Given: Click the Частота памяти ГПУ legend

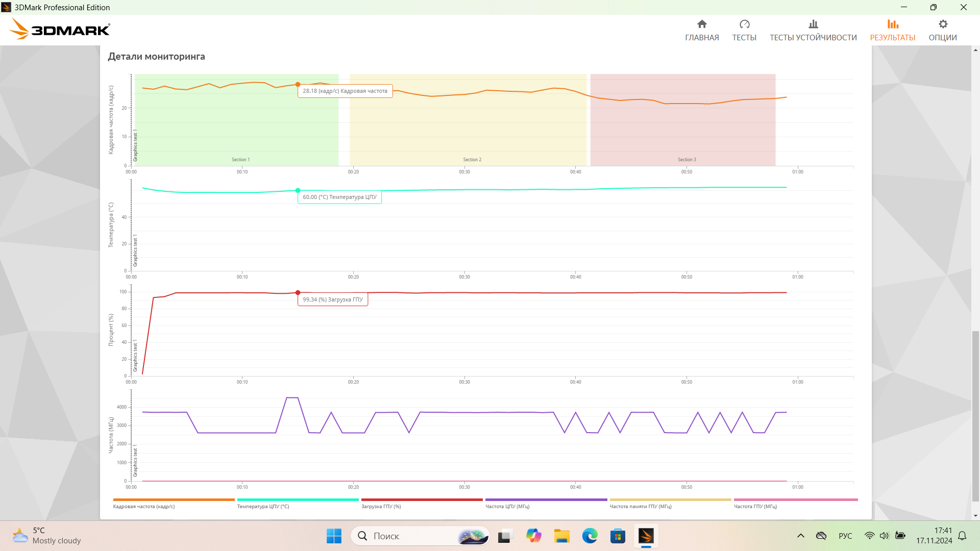Looking at the screenshot, I should click(641, 507).
